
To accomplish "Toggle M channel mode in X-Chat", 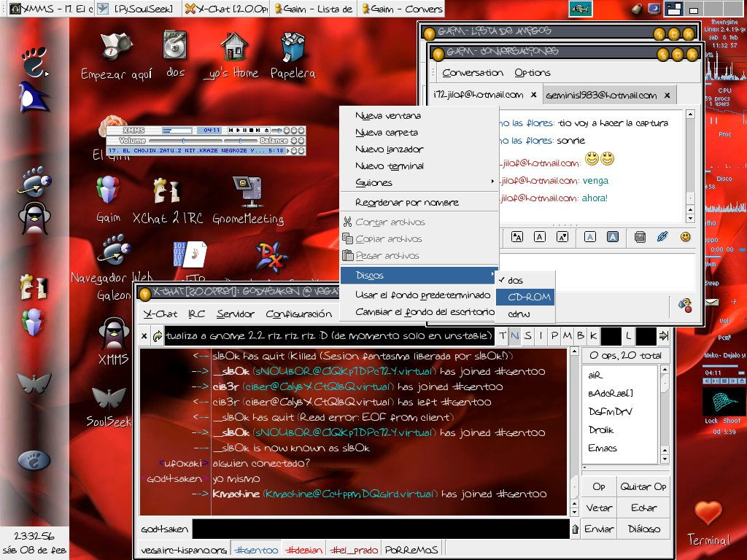I will tap(567, 335).
